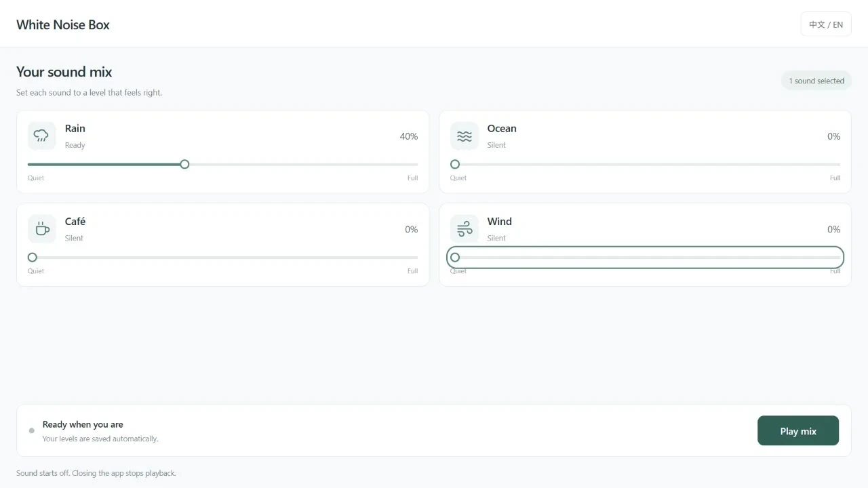Click the White Noise Box title

(63, 24)
